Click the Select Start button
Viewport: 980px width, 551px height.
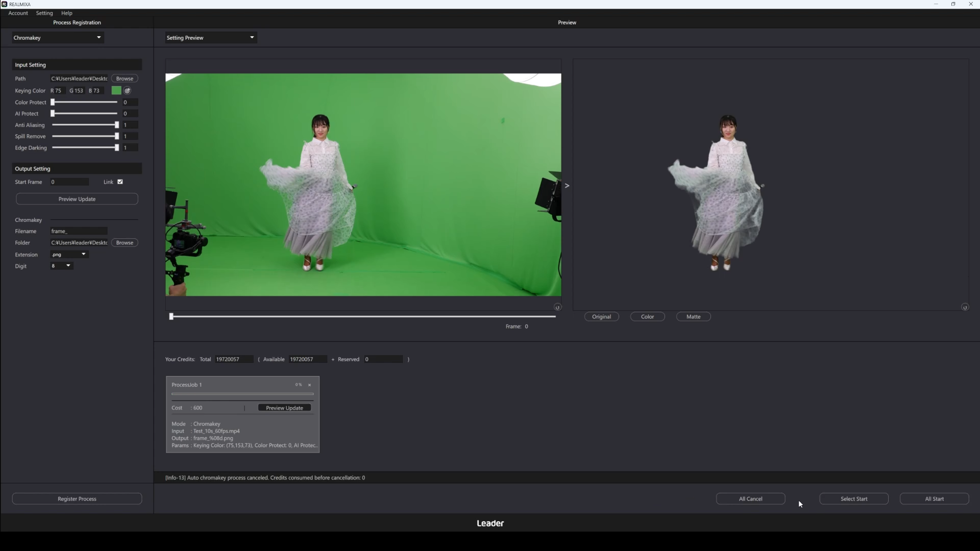pos(854,499)
